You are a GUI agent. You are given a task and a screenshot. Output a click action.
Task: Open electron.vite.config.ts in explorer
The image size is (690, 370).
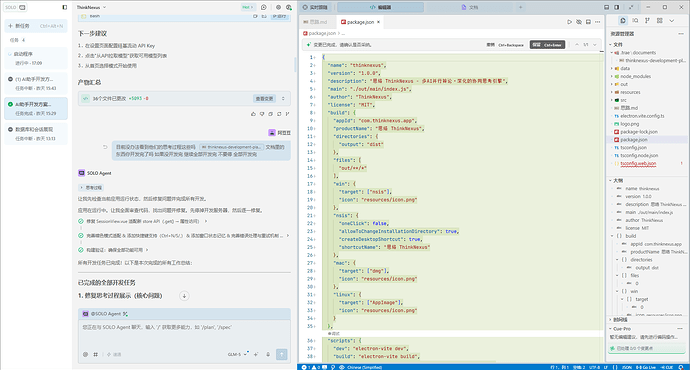(642, 116)
